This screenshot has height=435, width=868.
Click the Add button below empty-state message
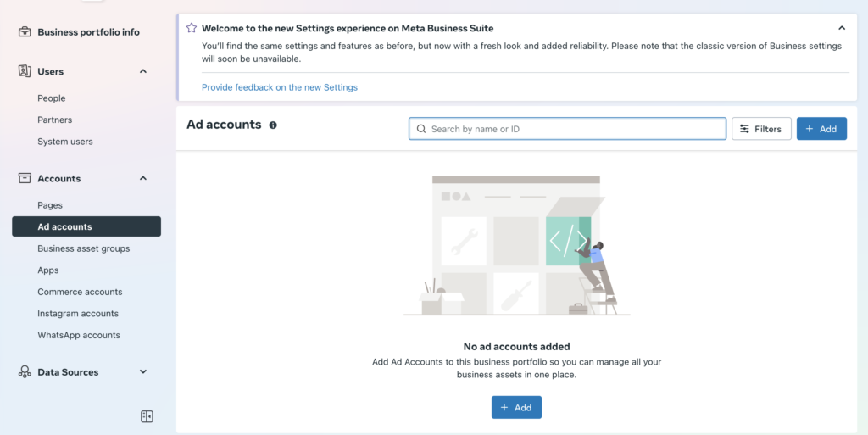tap(516, 407)
